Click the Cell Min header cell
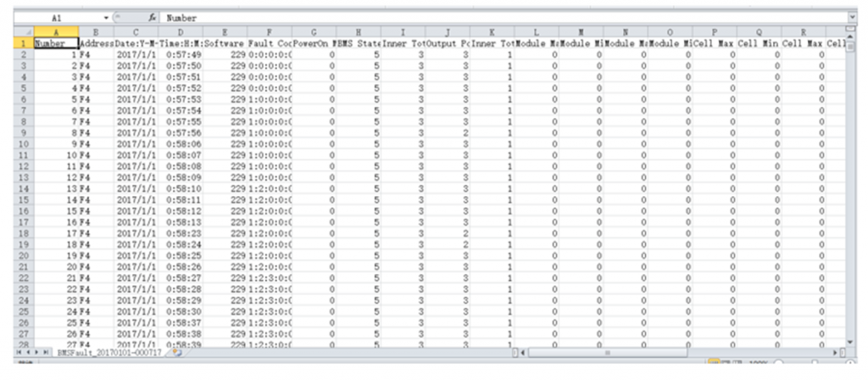The height and width of the screenshot is (381, 868). pyautogui.click(x=759, y=42)
